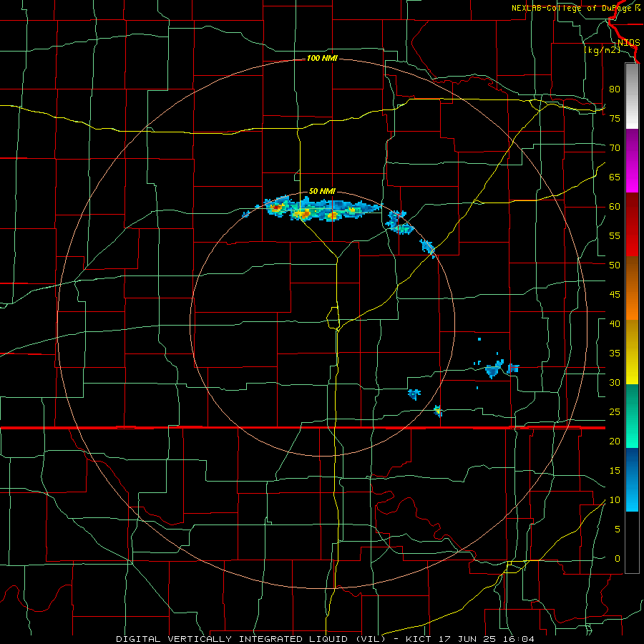644x644 pixels.
Task: Select the purple-magenta segment of the color bar
Action: point(632,161)
